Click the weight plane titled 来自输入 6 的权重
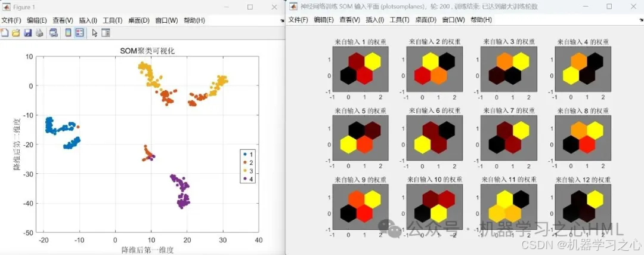 435,138
